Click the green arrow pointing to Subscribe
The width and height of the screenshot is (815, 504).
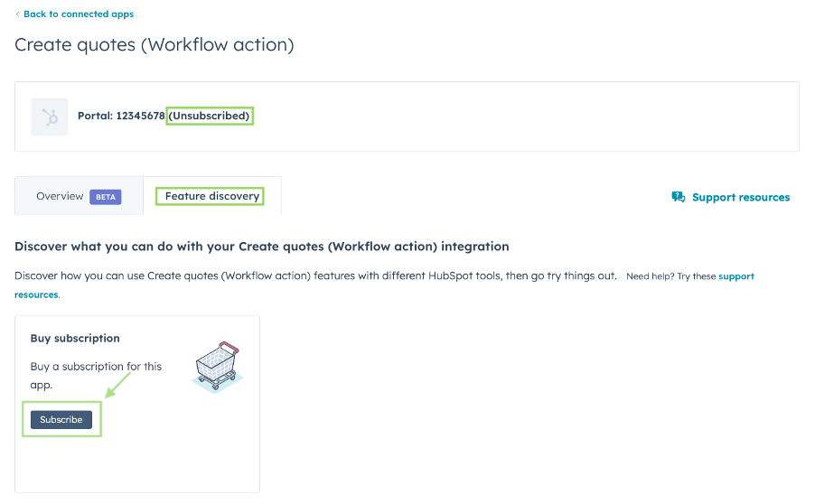[x=117, y=386]
